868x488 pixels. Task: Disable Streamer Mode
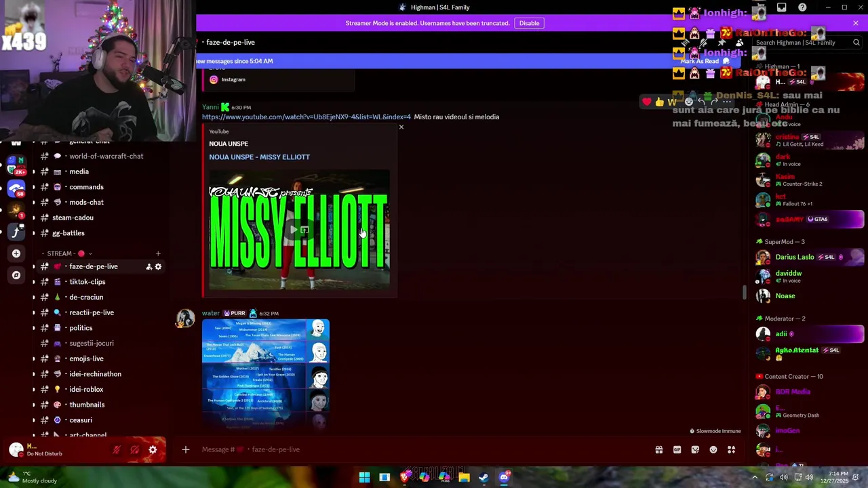529,23
